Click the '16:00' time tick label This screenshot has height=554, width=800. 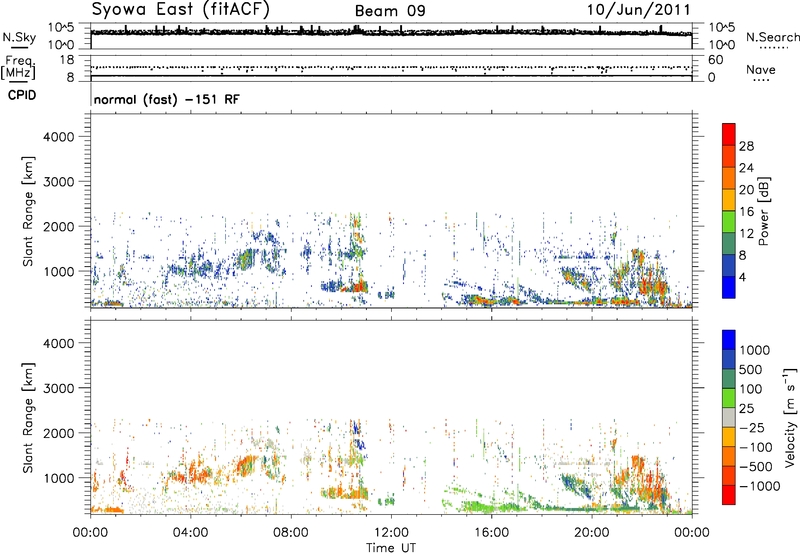click(x=491, y=532)
